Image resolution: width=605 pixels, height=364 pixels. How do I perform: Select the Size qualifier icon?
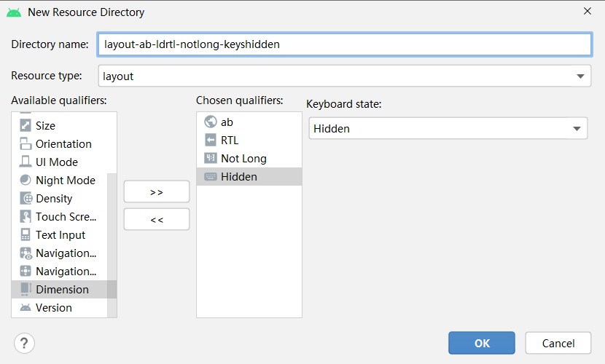click(26, 125)
